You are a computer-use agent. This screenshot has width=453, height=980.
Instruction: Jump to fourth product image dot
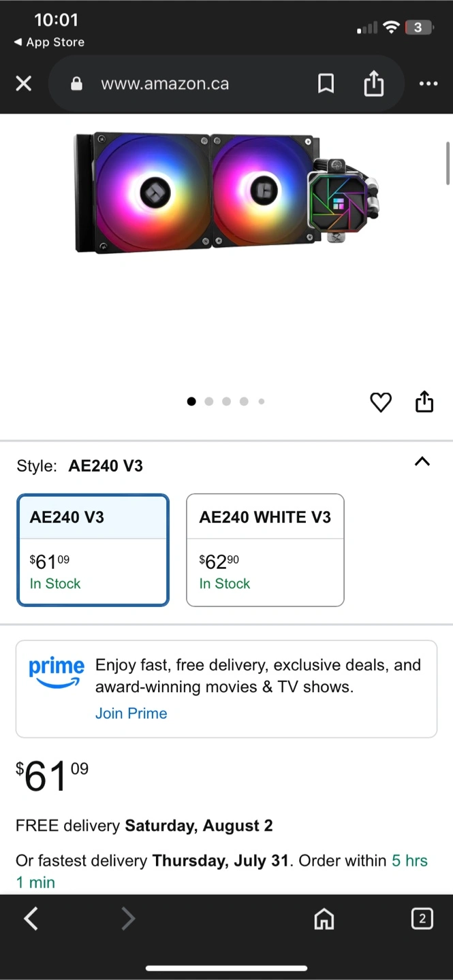point(244,402)
